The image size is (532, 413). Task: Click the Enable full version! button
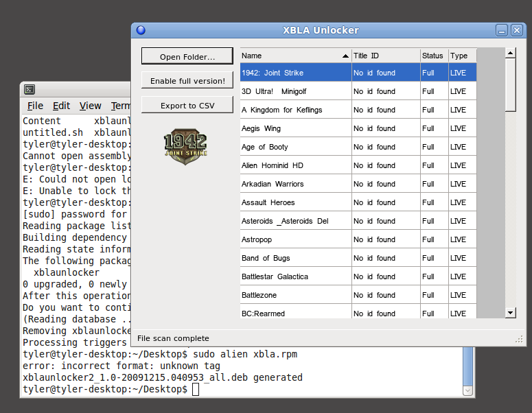point(187,81)
